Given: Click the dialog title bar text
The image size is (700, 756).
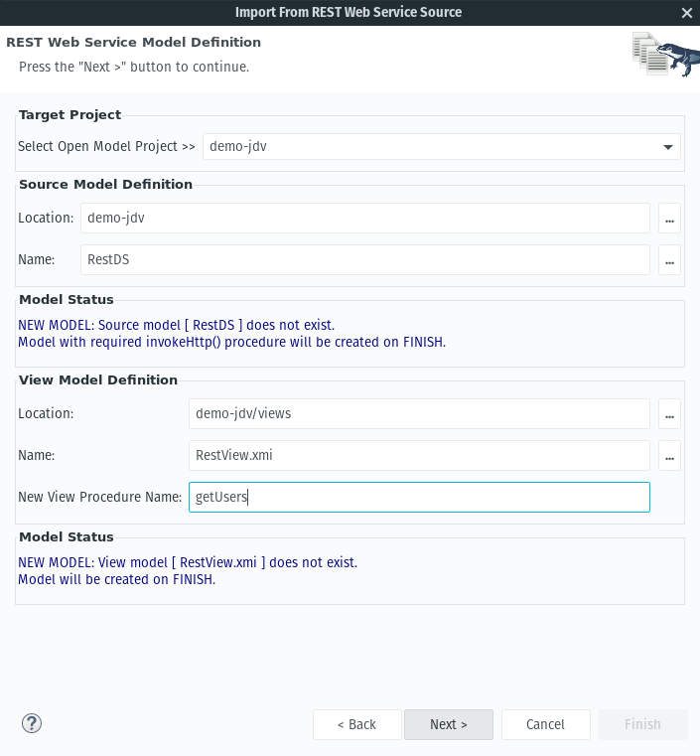Looking at the screenshot, I should tap(349, 13).
